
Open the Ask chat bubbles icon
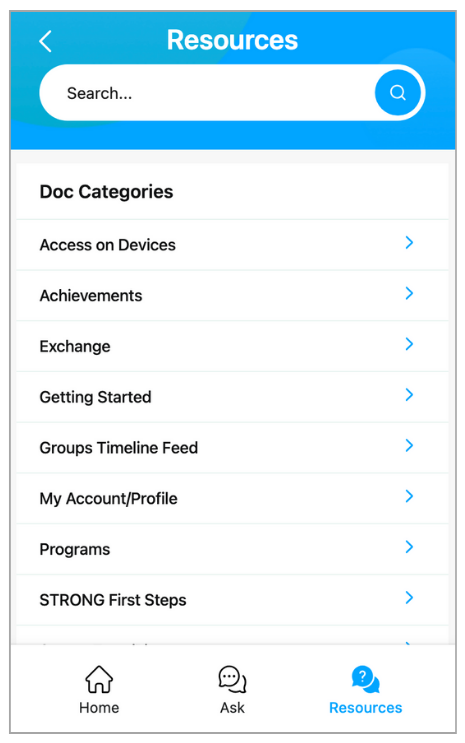(x=232, y=679)
